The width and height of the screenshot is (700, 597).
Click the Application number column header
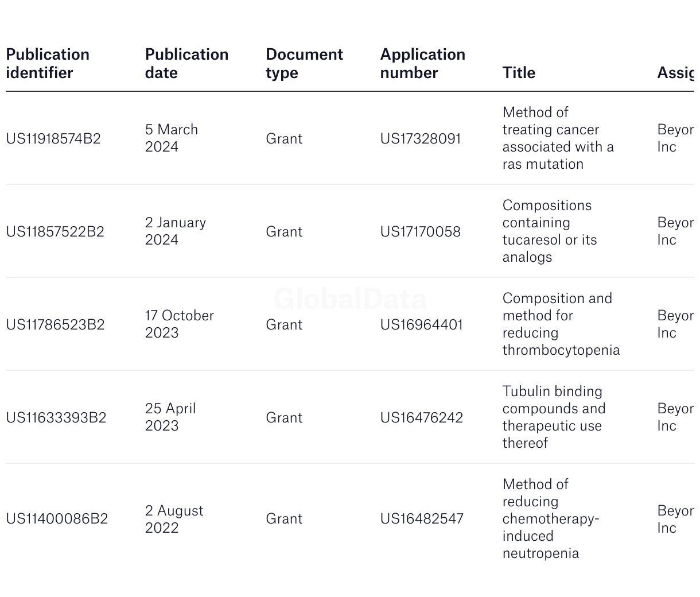point(422,64)
